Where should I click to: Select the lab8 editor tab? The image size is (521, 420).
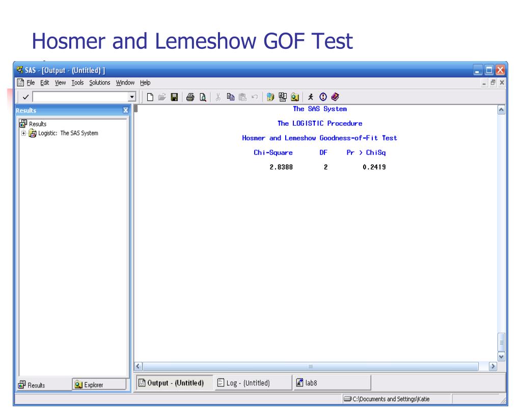332,383
